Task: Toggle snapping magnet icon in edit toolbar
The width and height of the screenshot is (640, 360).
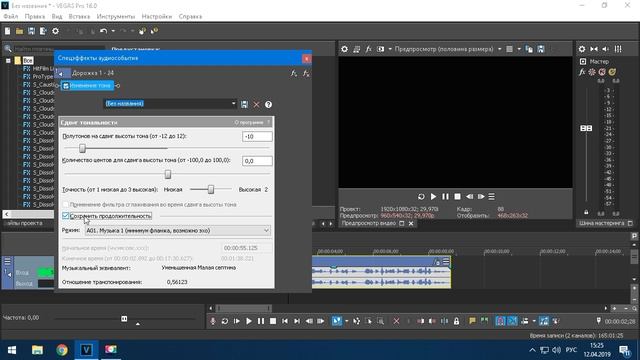Action: (500, 321)
